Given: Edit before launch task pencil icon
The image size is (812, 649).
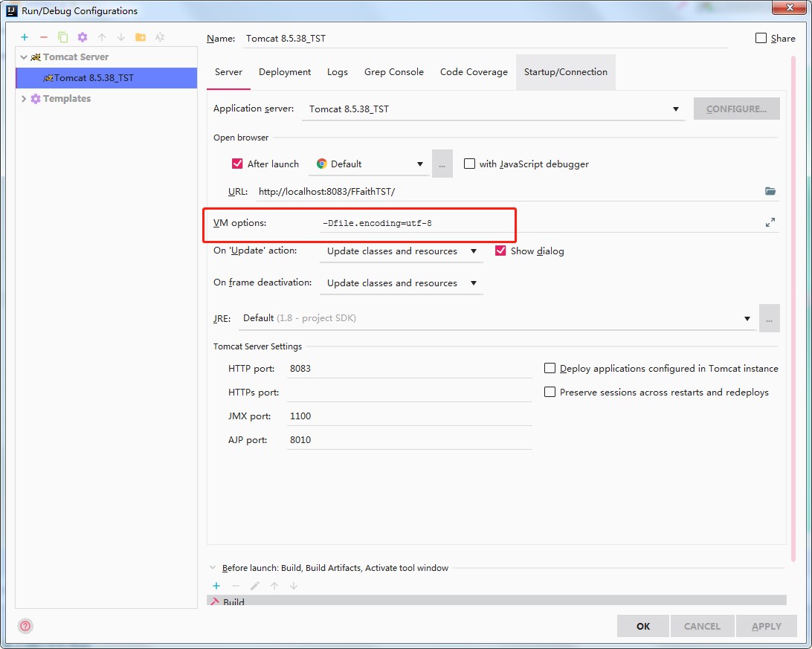Looking at the screenshot, I should pyautogui.click(x=255, y=586).
